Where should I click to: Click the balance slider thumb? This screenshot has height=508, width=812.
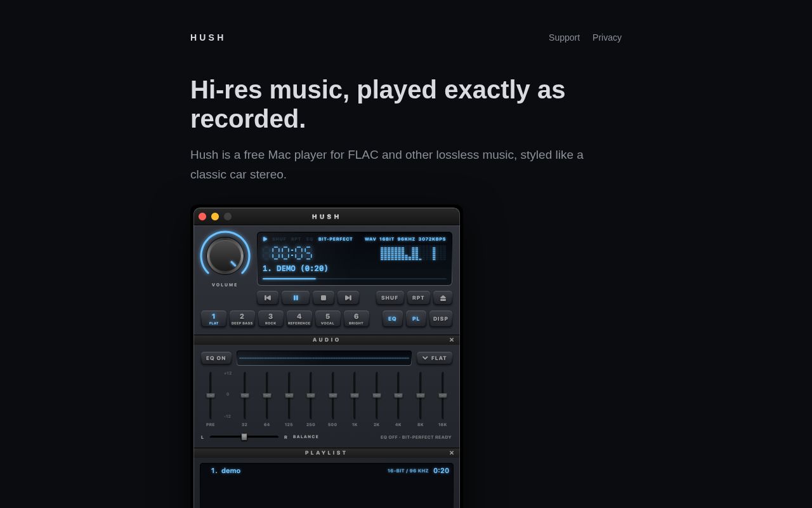pyautogui.click(x=244, y=437)
